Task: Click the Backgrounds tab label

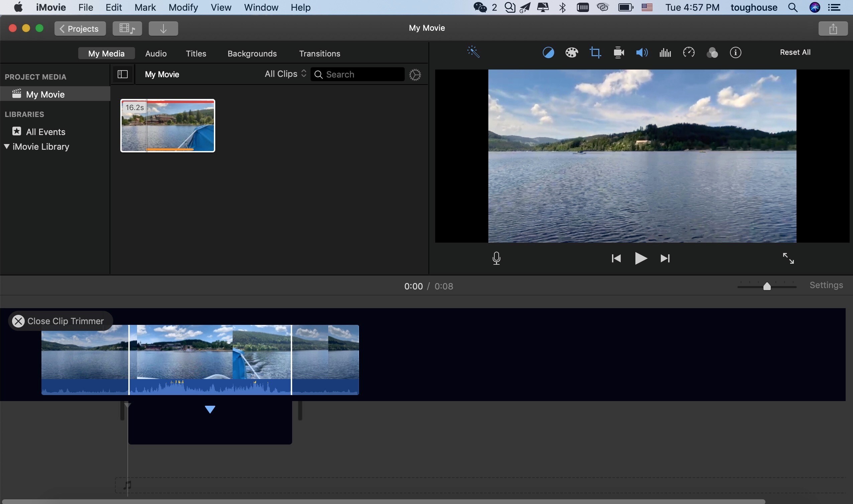Action: [x=252, y=53]
